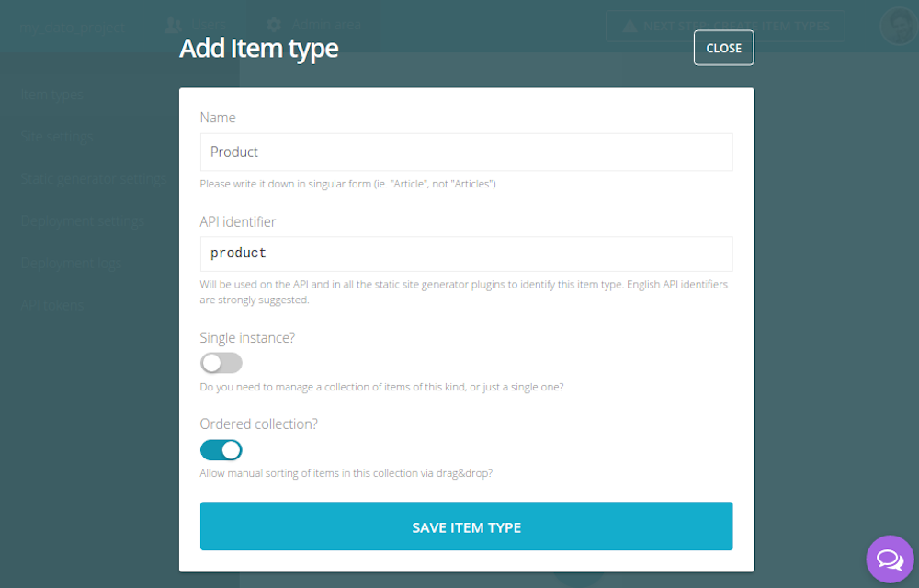
Task: Open the chat support bubble icon
Action: [889, 559]
